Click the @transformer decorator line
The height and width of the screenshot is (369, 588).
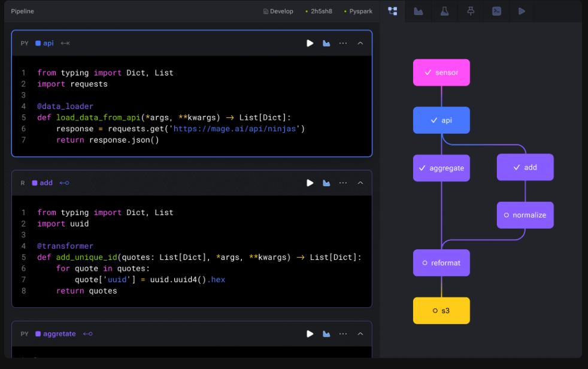coord(65,246)
